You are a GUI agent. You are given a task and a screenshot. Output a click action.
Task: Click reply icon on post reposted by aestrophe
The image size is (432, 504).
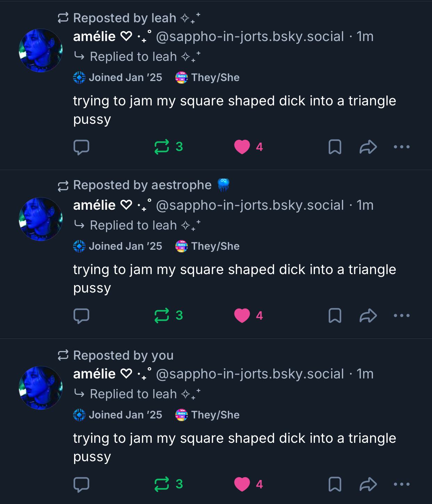tap(81, 316)
